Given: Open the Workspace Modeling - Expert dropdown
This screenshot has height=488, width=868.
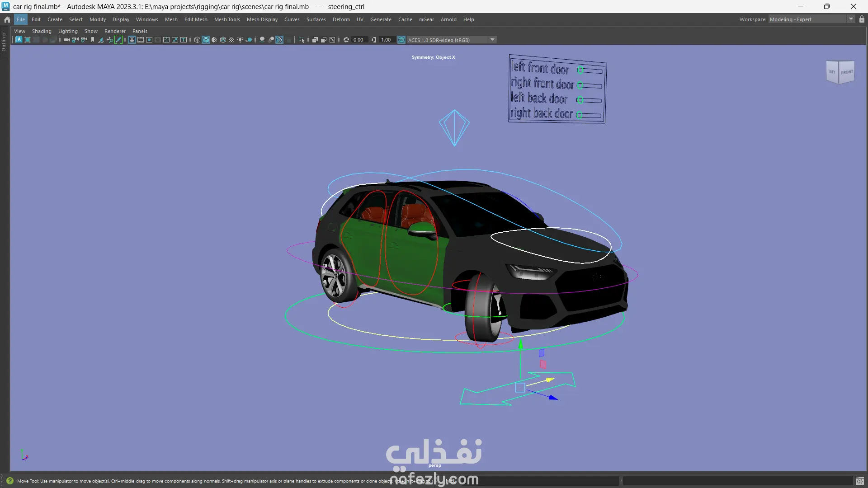Looking at the screenshot, I should [x=811, y=19].
